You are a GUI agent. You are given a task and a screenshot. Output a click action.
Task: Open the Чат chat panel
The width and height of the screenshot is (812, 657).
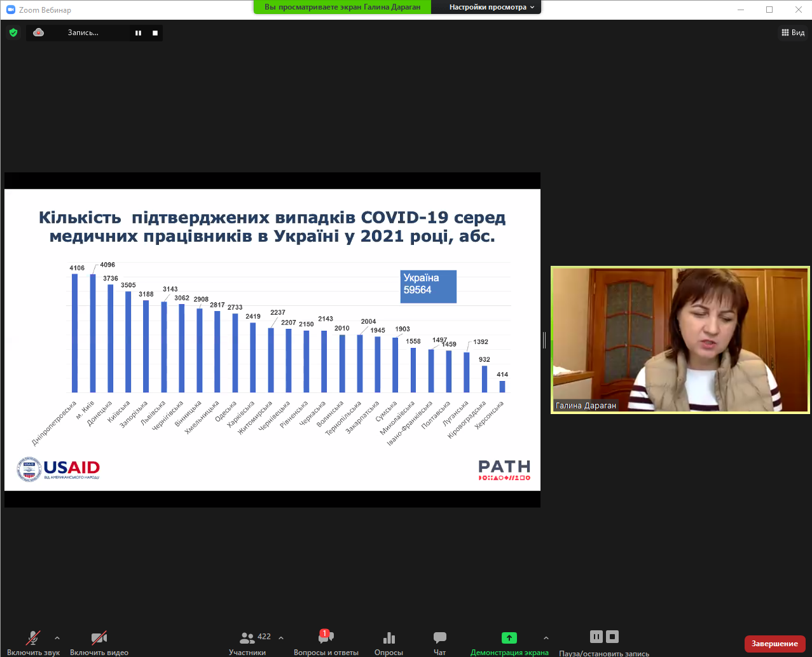439,638
